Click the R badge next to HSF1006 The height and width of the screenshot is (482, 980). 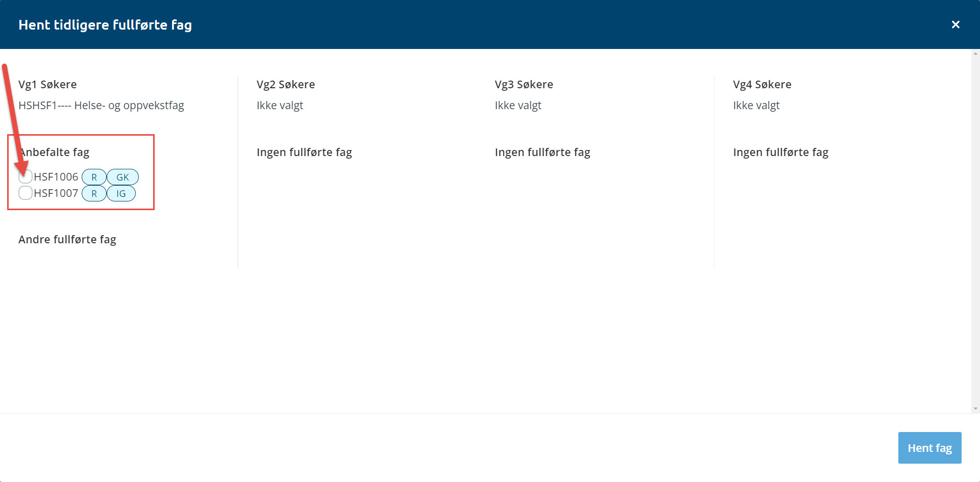(94, 177)
